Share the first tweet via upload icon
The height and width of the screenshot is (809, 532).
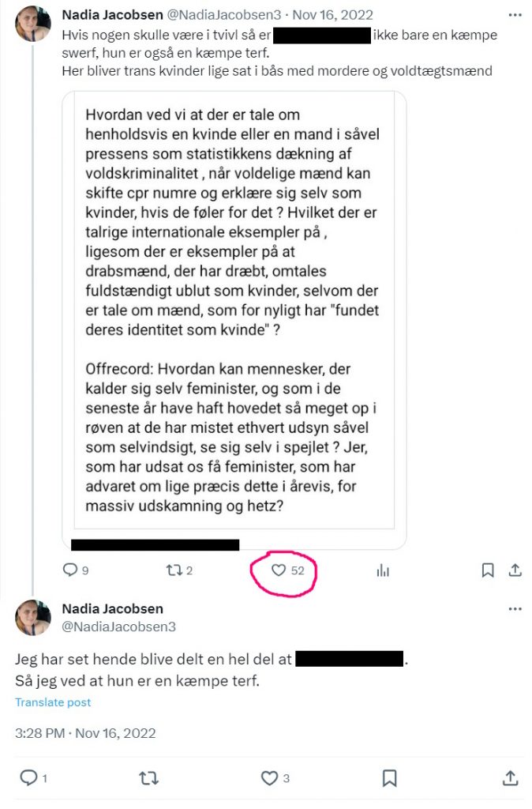point(515,570)
